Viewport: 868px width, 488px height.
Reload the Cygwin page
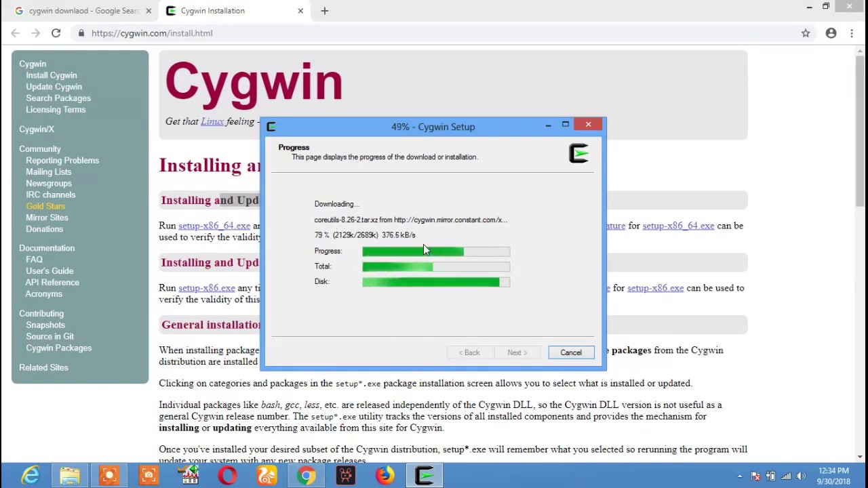[x=56, y=33]
